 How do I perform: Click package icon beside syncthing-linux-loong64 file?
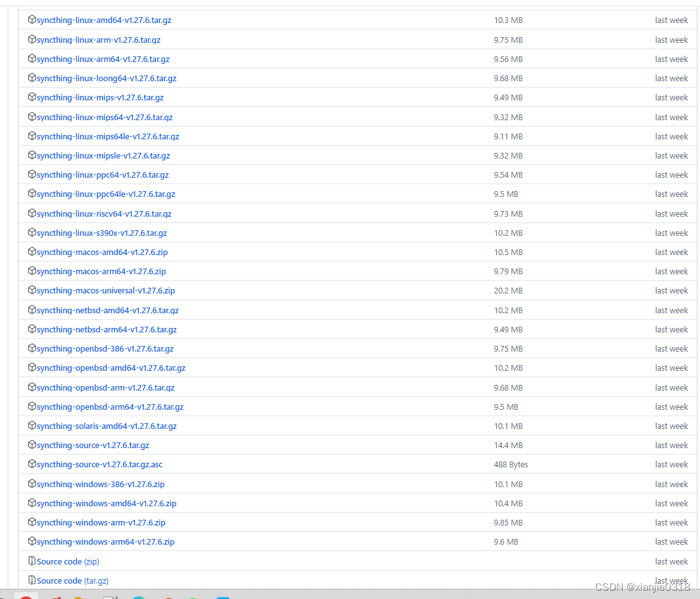32,77
